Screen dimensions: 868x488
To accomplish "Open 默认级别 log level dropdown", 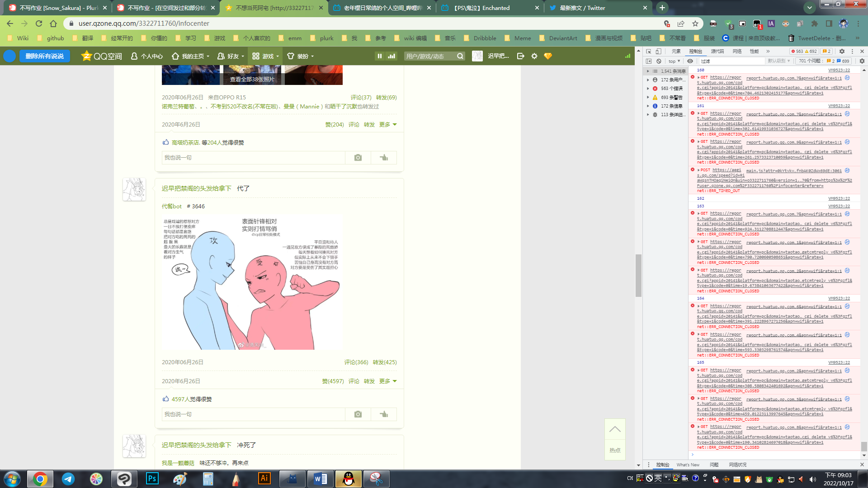I will [778, 61].
